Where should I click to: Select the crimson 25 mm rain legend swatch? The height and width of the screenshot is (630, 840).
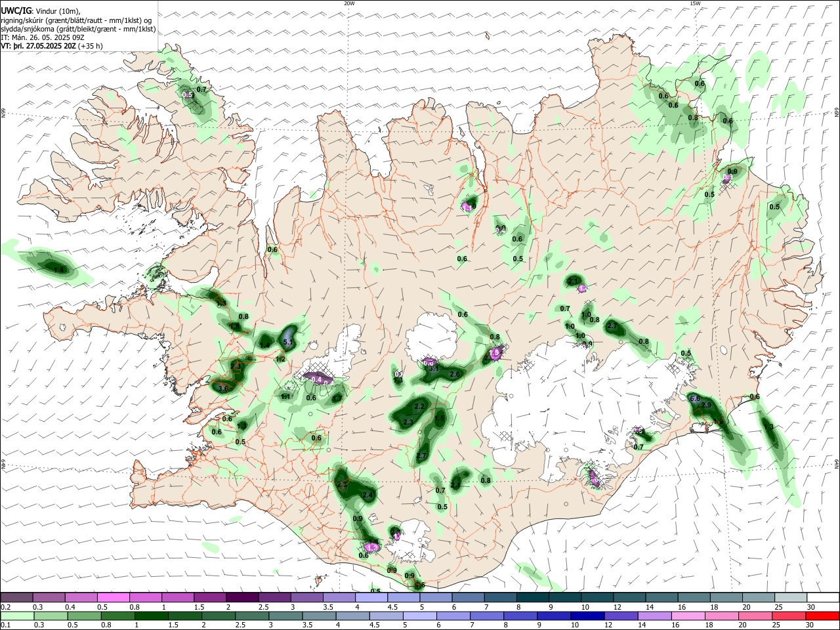(x=789, y=616)
